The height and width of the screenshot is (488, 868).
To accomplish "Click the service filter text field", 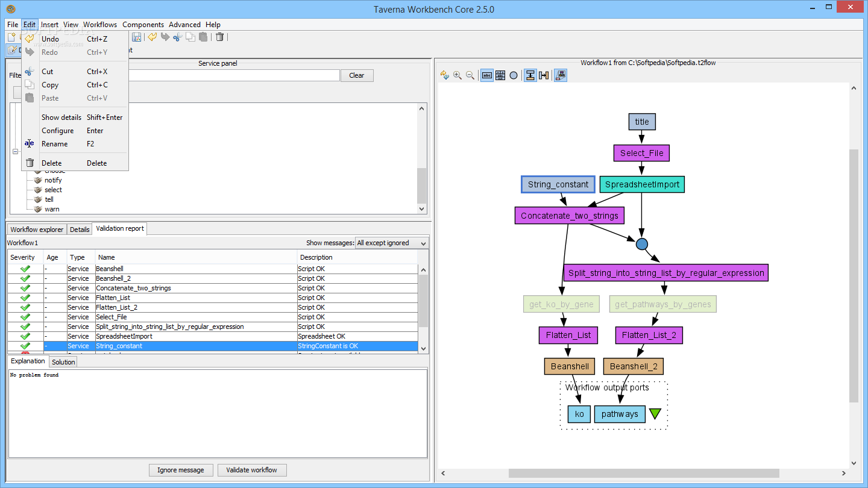I will click(x=234, y=75).
